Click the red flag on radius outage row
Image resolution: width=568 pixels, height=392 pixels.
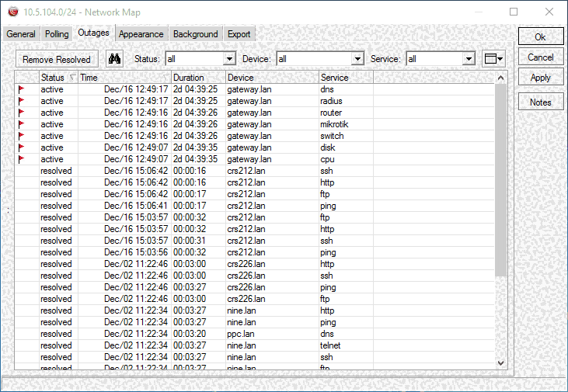click(x=22, y=101)
